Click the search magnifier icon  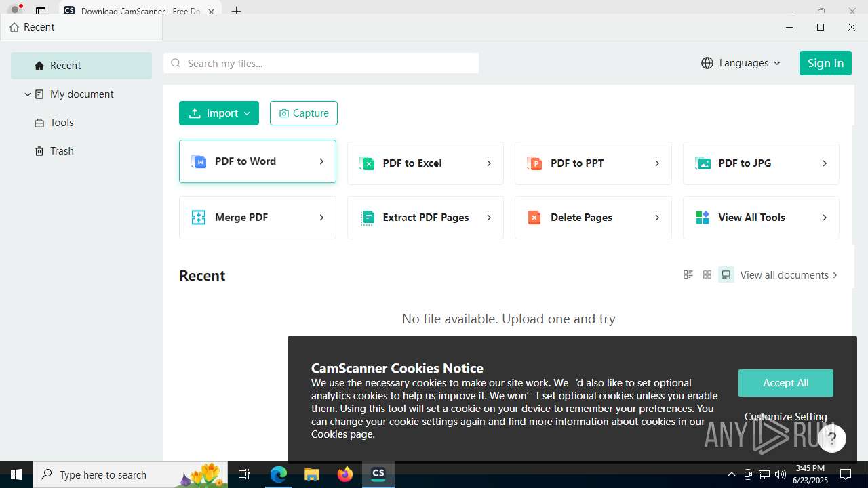coord(176,63)
